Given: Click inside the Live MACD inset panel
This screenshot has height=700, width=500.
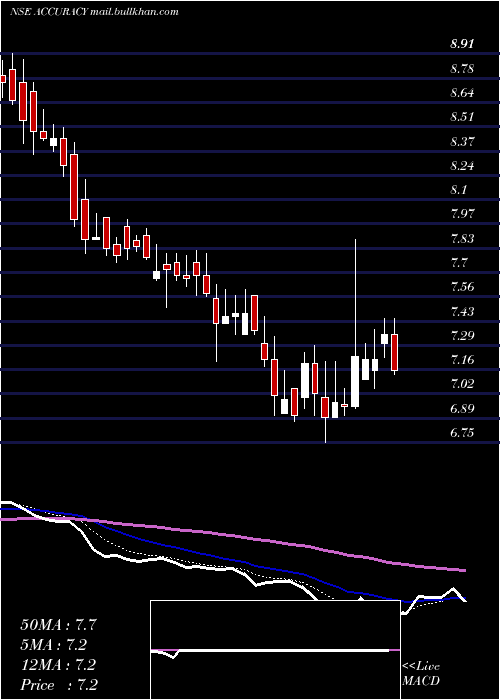Looking at the screenshot, I should pyautogui.click(x=275, y=650).
